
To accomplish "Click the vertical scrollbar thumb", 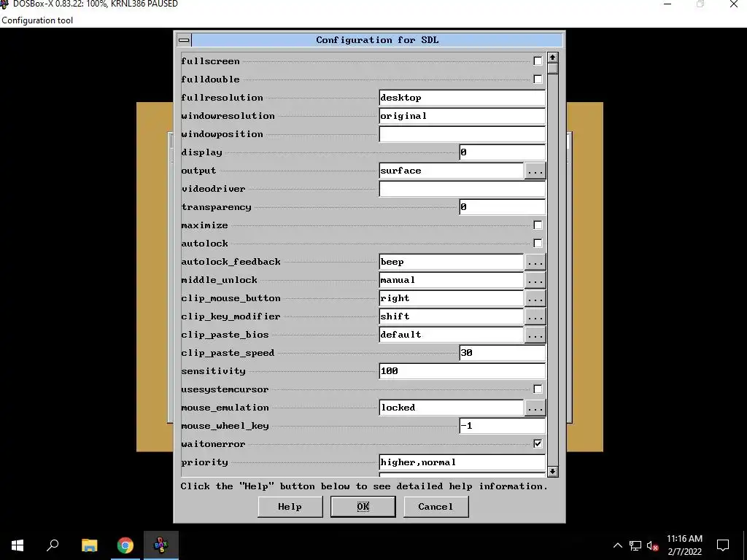I will coord(552,69).
